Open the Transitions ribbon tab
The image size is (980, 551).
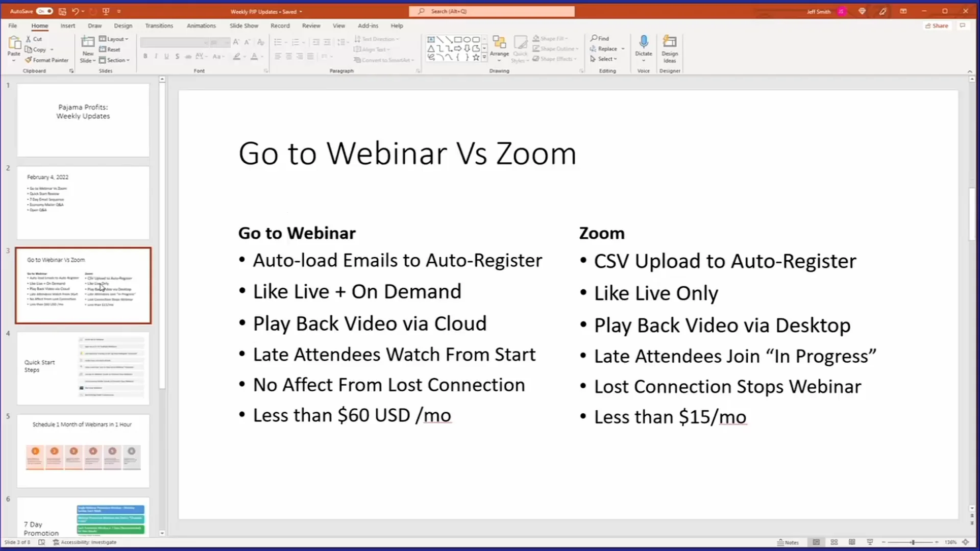tap(159, 26)
